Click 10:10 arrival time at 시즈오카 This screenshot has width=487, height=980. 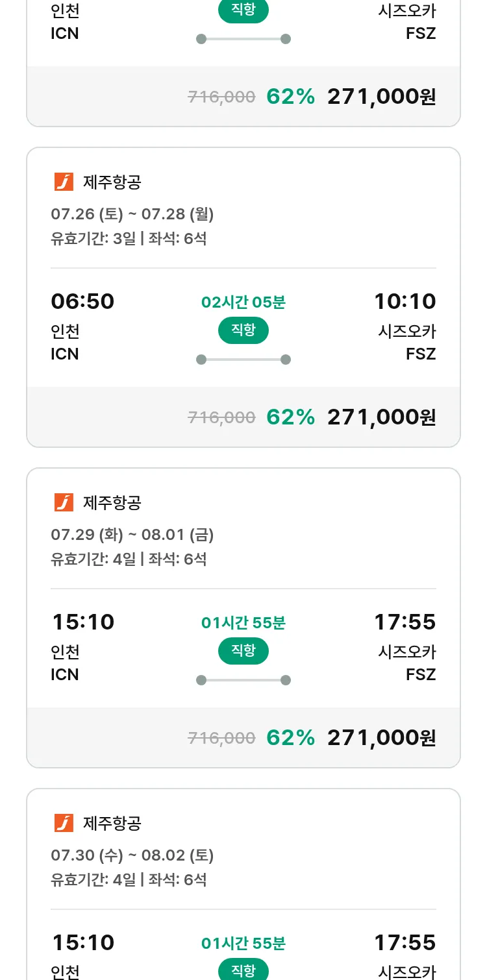[x=405, y=301]
